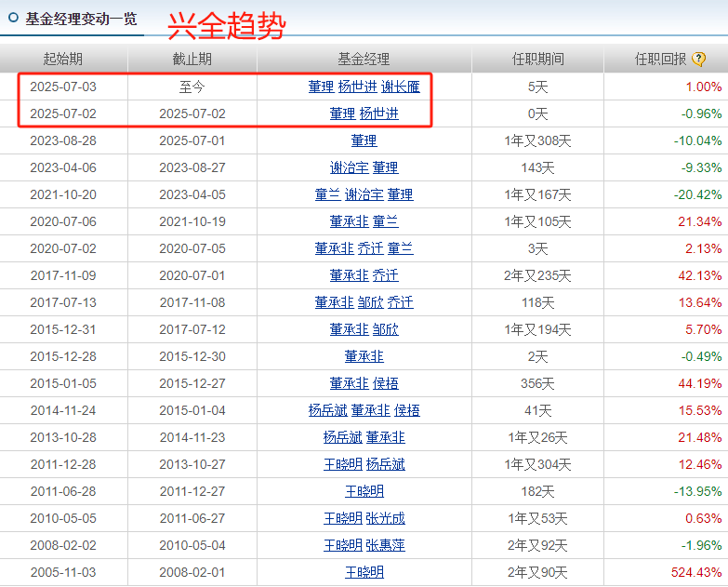Open 董承非 link in the 2017-11-09 row
Image resolution: width=728 pixels, height=587 pixels.
tap(350, 275)
